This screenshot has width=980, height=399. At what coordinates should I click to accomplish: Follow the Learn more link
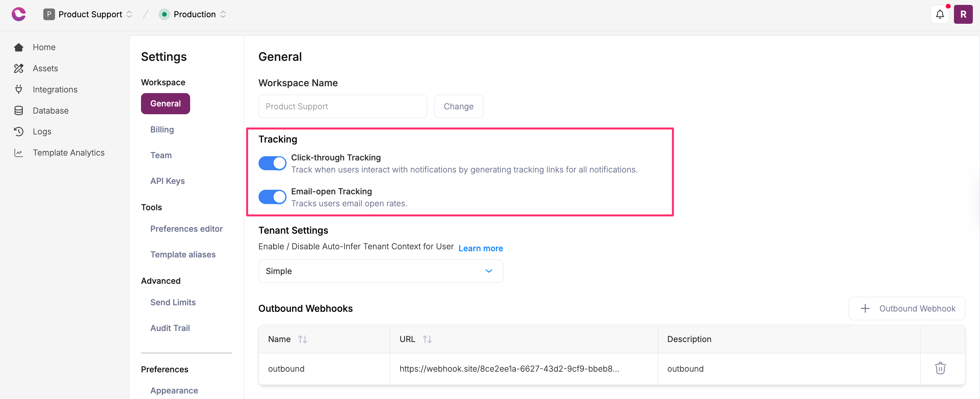point(481,248)
